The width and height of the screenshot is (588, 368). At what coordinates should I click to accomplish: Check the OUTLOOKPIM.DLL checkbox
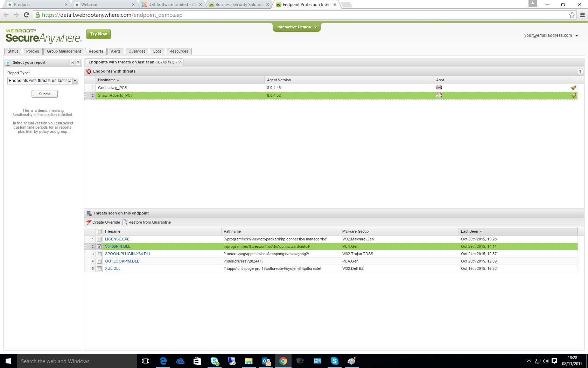[x=99, y=261]
